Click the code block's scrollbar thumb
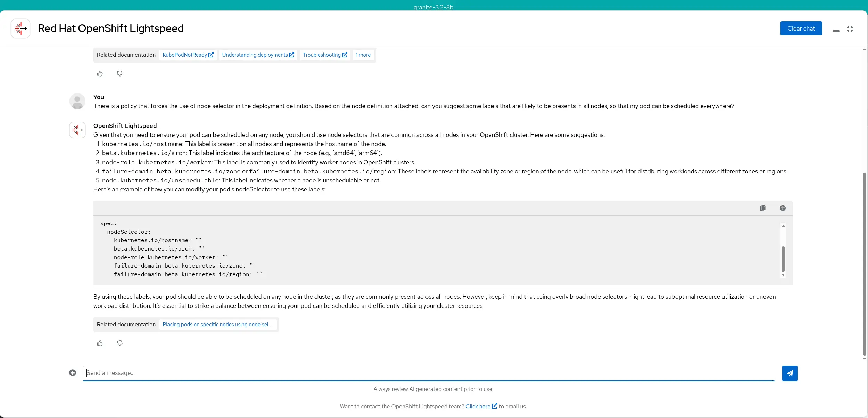This screenshot has height=418, width=868. tap(783, 259)
